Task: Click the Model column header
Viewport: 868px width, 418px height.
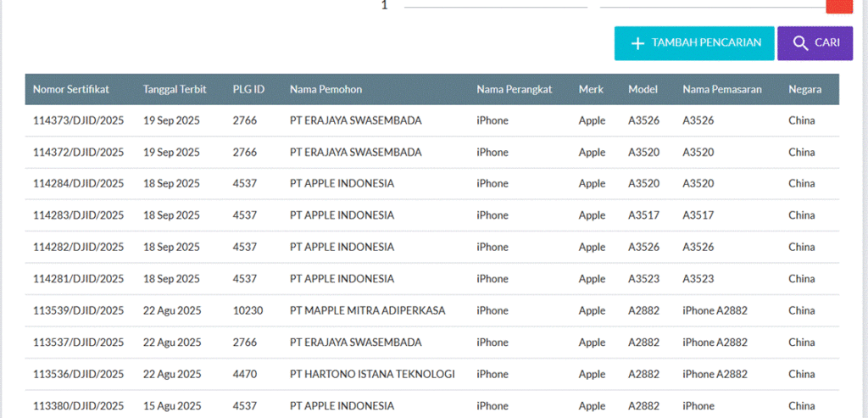Action: (x=643, y=89)
